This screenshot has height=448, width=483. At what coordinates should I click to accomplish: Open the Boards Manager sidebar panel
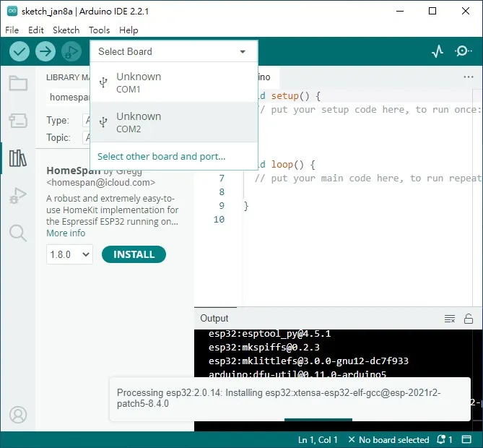(18, 121)
